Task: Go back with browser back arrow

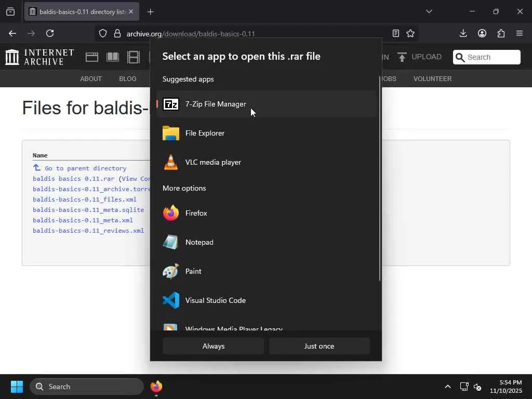Action: pos(12,33)
